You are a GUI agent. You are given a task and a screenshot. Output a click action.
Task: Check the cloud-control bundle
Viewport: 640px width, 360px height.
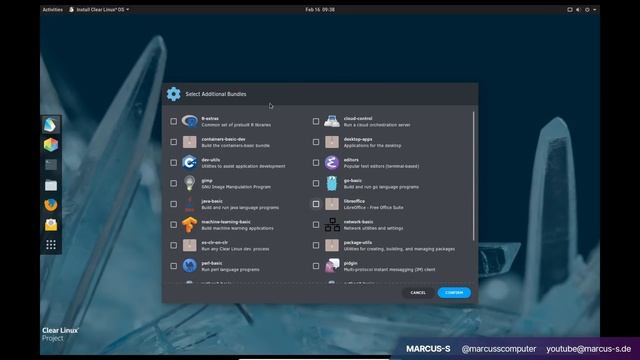point(316,121)
